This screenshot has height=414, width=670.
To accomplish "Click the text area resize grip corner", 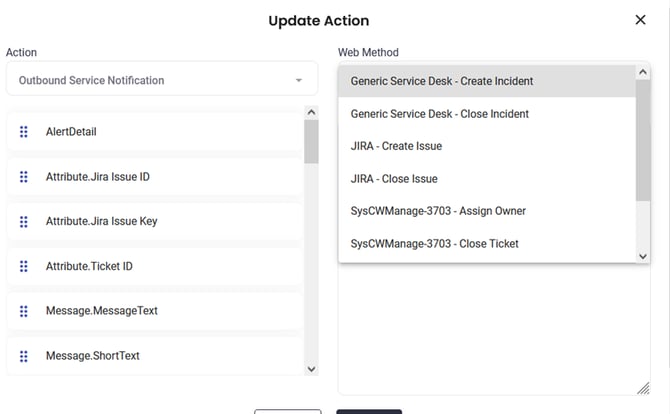I will click(x=643, y=388).
